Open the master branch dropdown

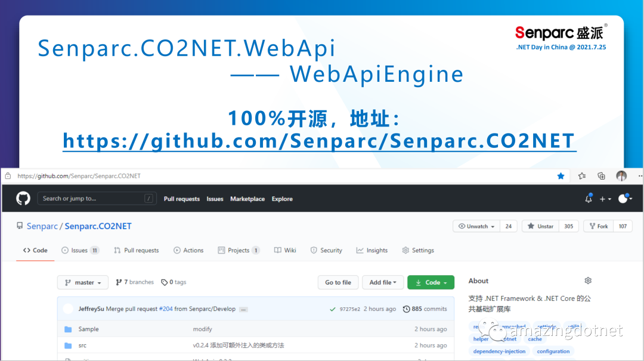pos(82,282)
